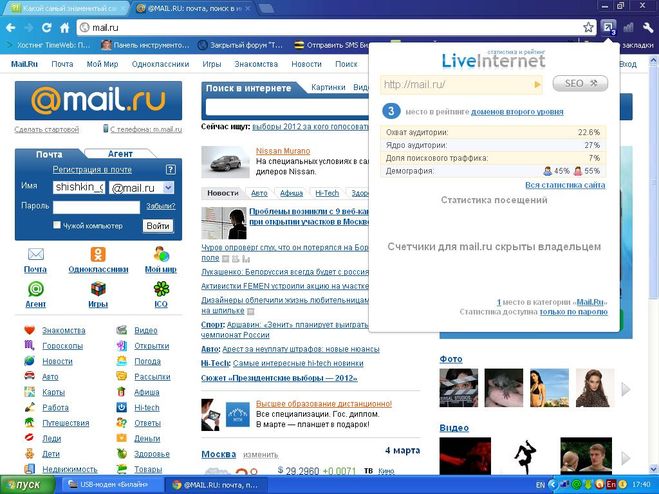Click next arrow in Видео gallery

[625, 457]
